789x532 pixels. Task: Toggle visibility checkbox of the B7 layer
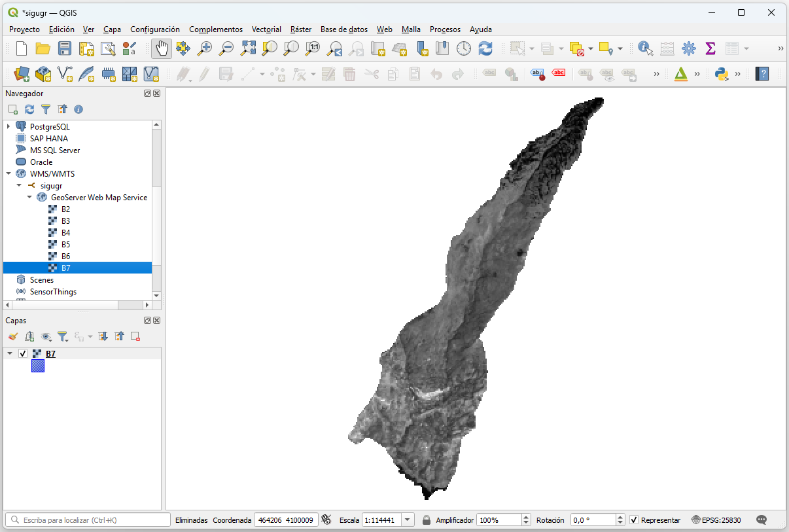(24, 353)
